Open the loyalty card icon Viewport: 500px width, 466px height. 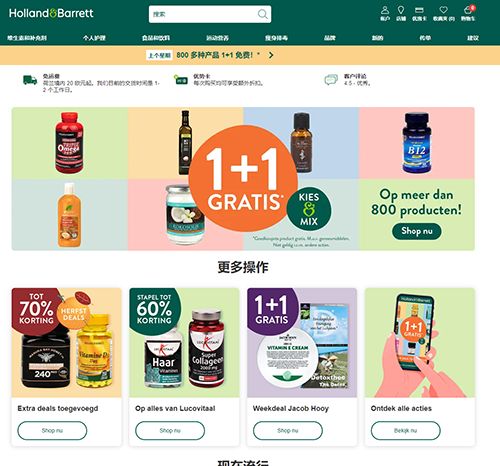coord(419,10)
